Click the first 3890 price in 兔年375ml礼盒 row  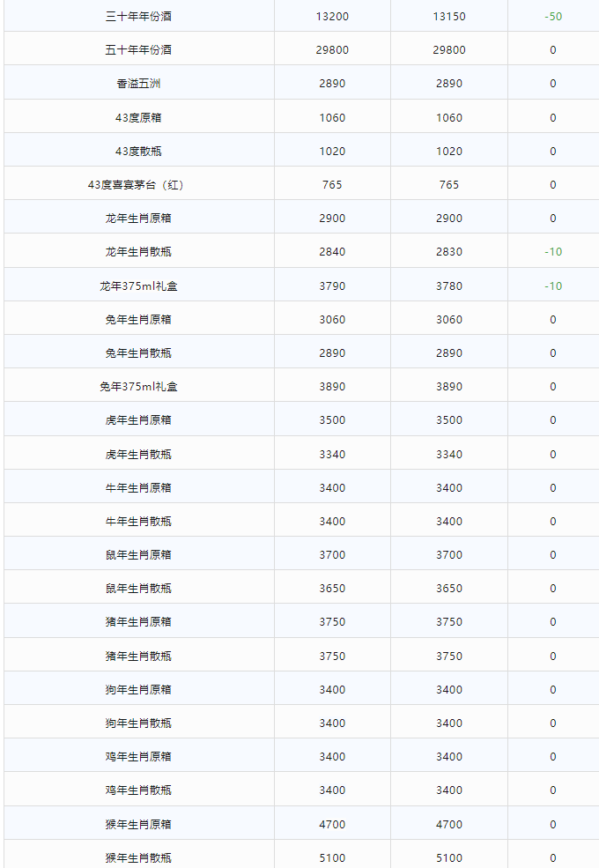coord(332,386)
